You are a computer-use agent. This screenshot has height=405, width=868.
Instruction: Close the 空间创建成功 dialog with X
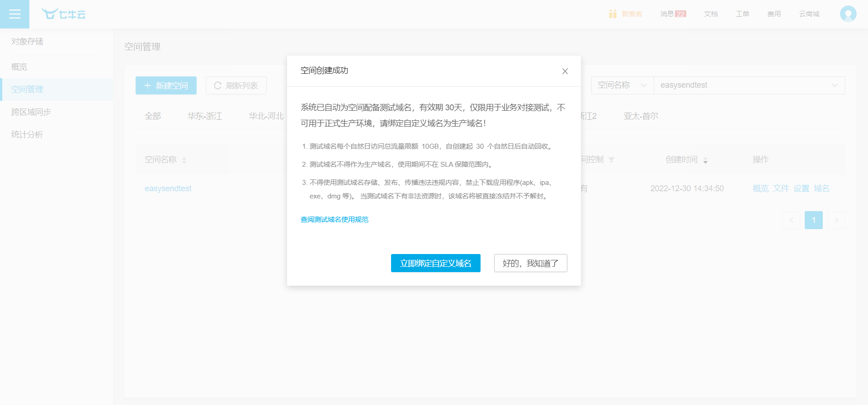pos(565,71)
